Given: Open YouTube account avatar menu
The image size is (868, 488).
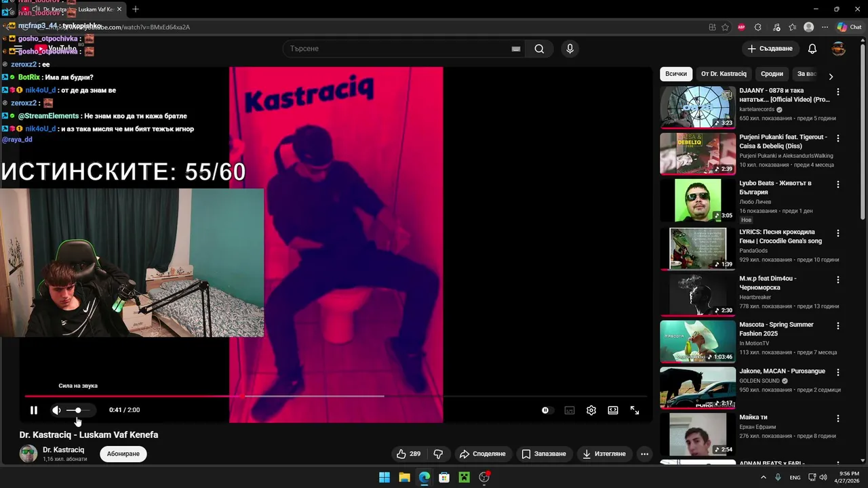Looking at the screenshot, I should point(839,49).
